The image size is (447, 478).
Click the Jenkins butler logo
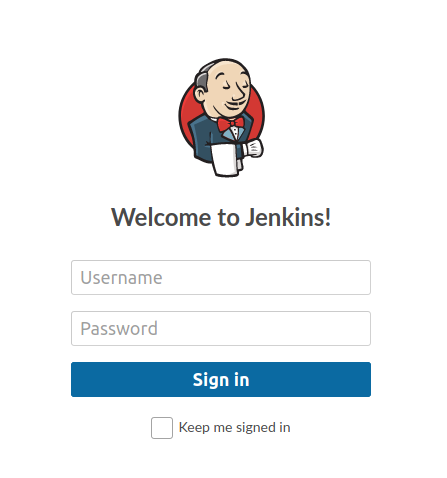221,117
